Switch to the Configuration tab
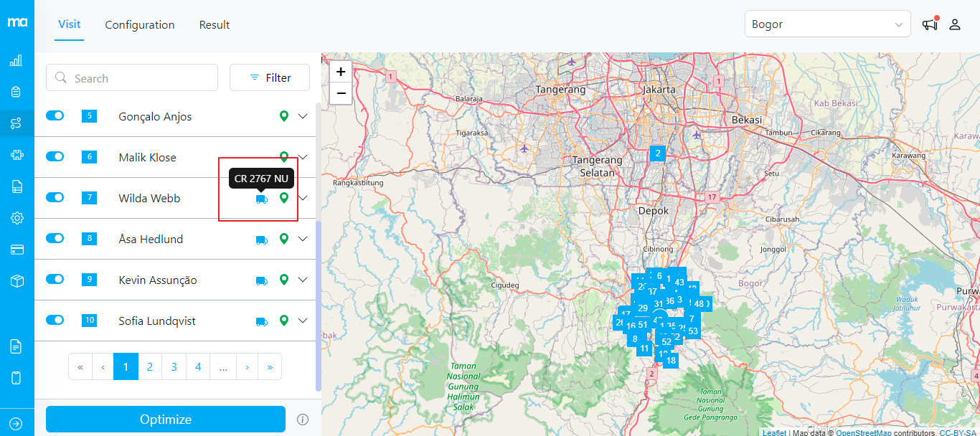The height and width of the screenshot is (436, 980). [x=139, y=24]
